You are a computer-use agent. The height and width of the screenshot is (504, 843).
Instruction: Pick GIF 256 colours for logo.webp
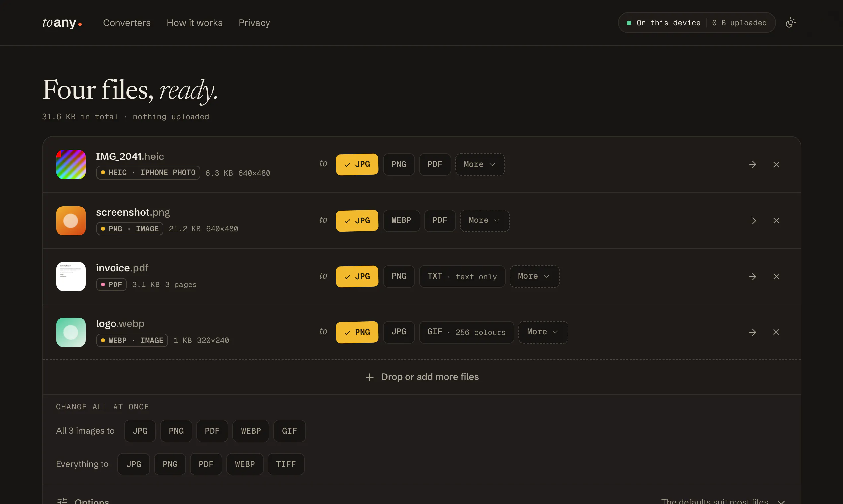(466, 332)
